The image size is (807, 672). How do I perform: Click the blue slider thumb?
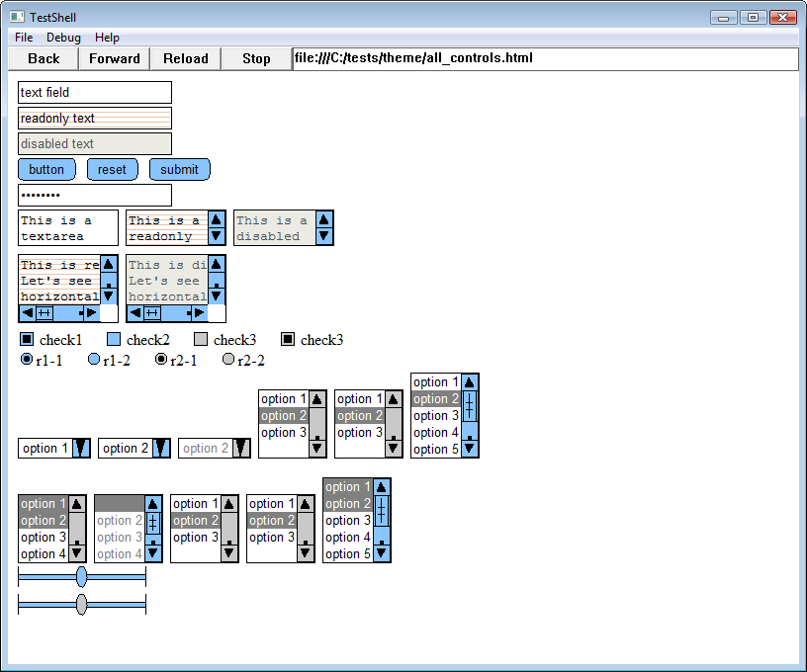[x=81, y=577]
